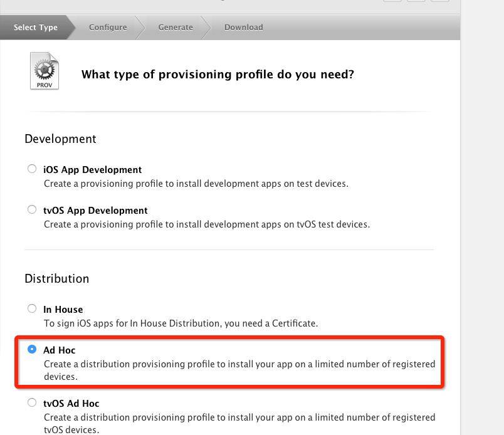Enable the In House radio button
This screenshot has height=435, width=504.
pos(32,308)
